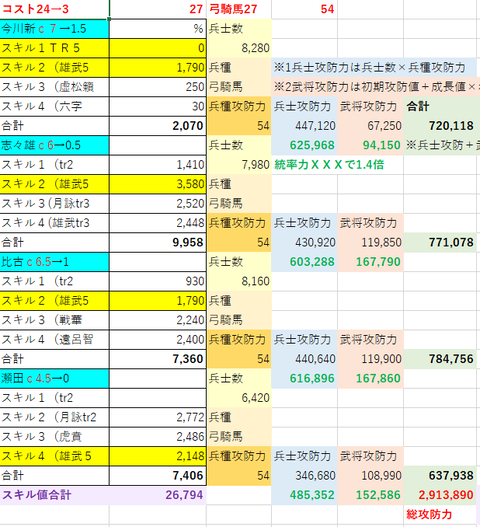Select the green value 603,288

click(x=305, y=262)
